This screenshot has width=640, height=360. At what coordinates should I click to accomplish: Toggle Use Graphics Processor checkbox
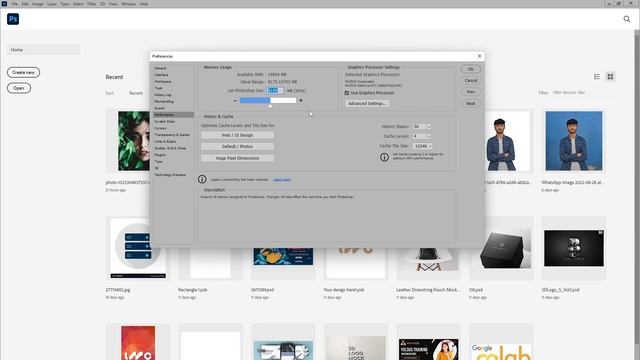pyautogui.click(x=347, y=93)
